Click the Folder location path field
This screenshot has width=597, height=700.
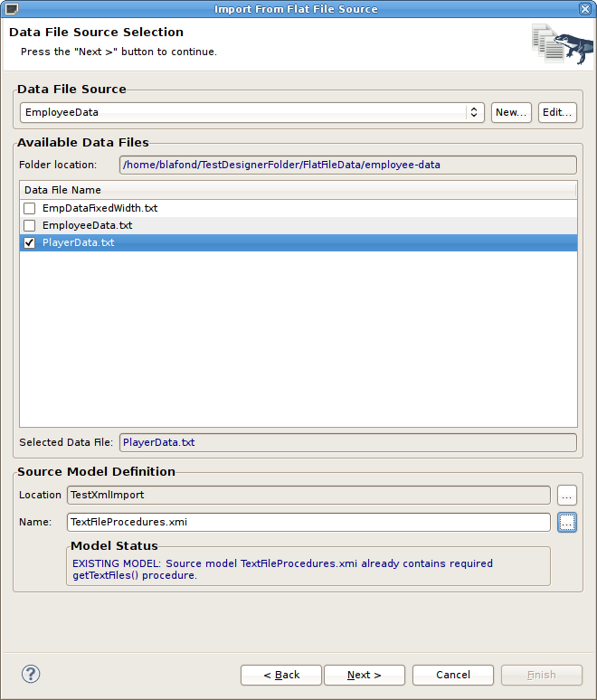click(x=348, y=165)
